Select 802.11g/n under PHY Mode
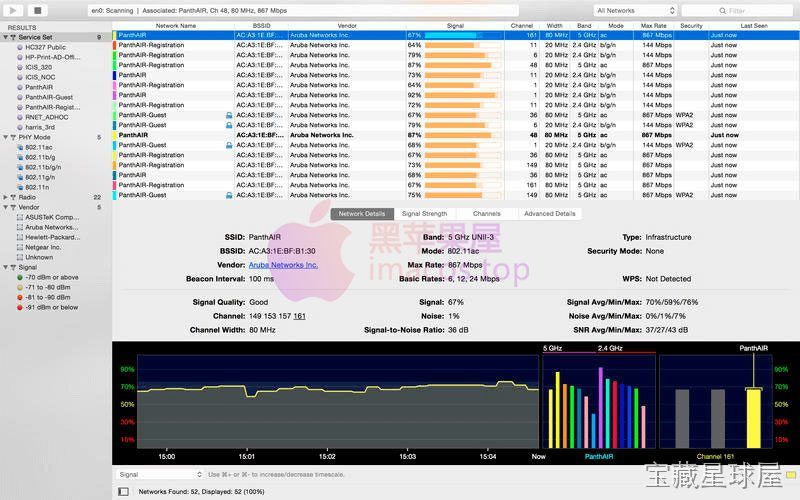The height and width of the screenshot is (500, 800). [40, 177]
